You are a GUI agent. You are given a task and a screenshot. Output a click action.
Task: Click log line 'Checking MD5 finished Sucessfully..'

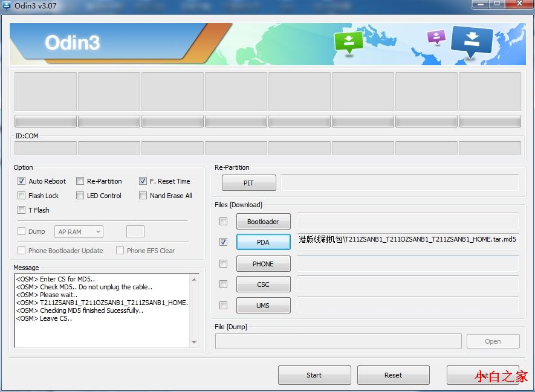click(80, 310)
